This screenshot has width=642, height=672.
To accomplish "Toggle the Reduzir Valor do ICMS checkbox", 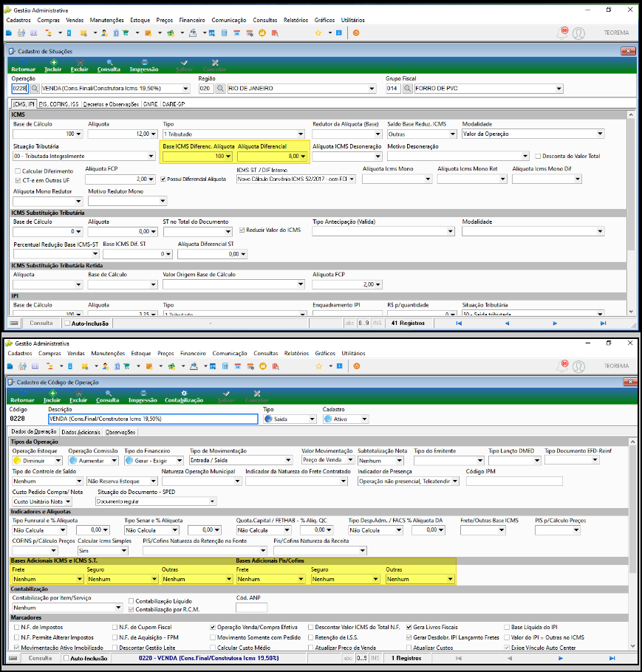I will [x=242, y=230].
